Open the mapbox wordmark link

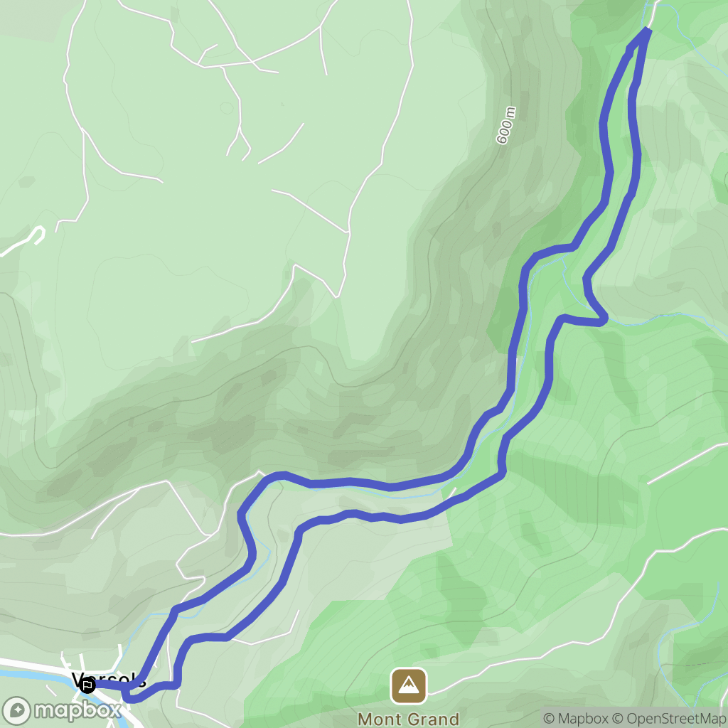tap(77, 711)
